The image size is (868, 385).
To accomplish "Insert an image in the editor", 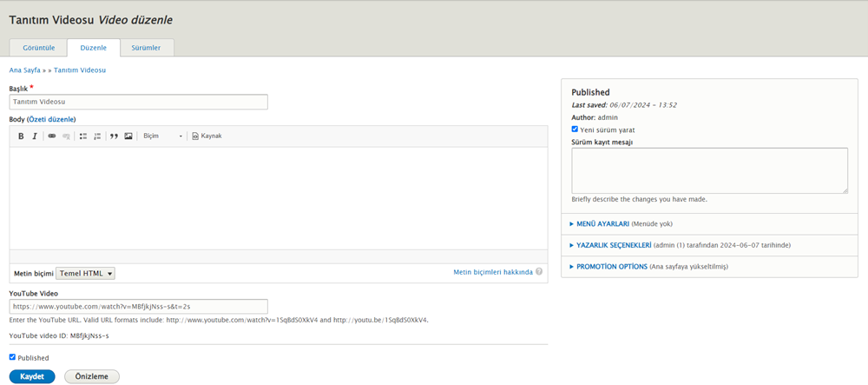I will pos(128,136).
